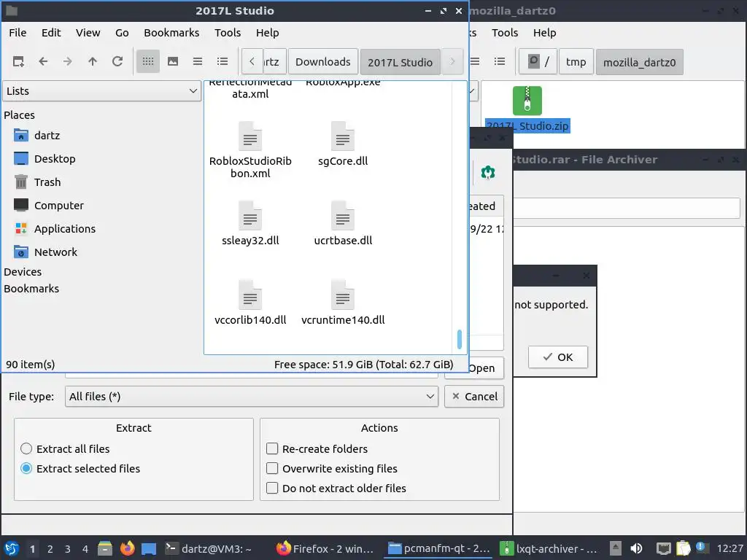Click 2017L Studio path button
This screenshot has width=747, height=560.
(400, 62)
